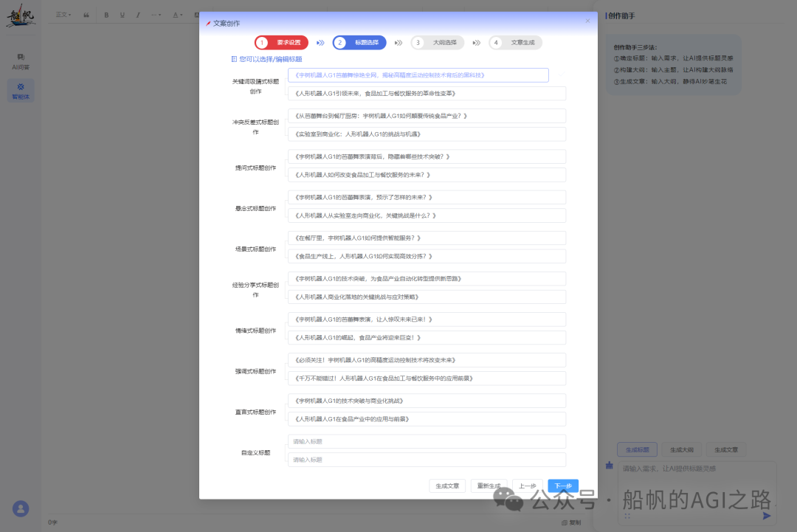Toggle italic formatting in the editor toolbar
This screenshot has height=532, width=797.
click(x=138, y=15)
